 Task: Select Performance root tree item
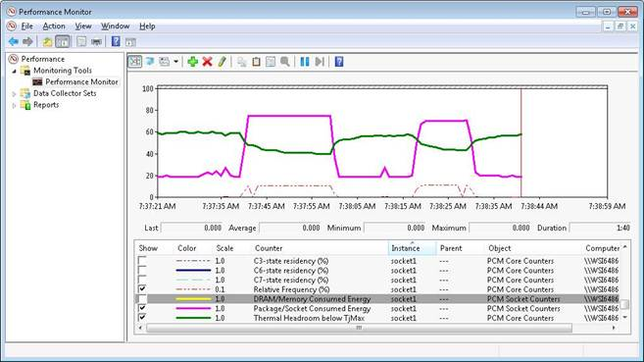[43, 59]
